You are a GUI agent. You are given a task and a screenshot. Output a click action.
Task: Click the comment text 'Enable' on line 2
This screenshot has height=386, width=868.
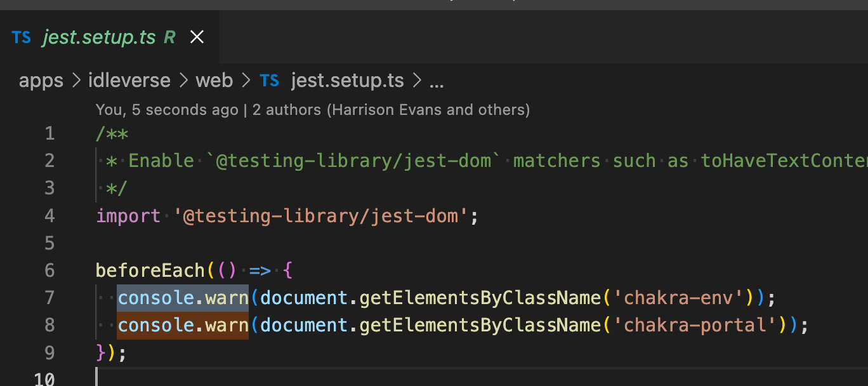click(x=161, y=161)
